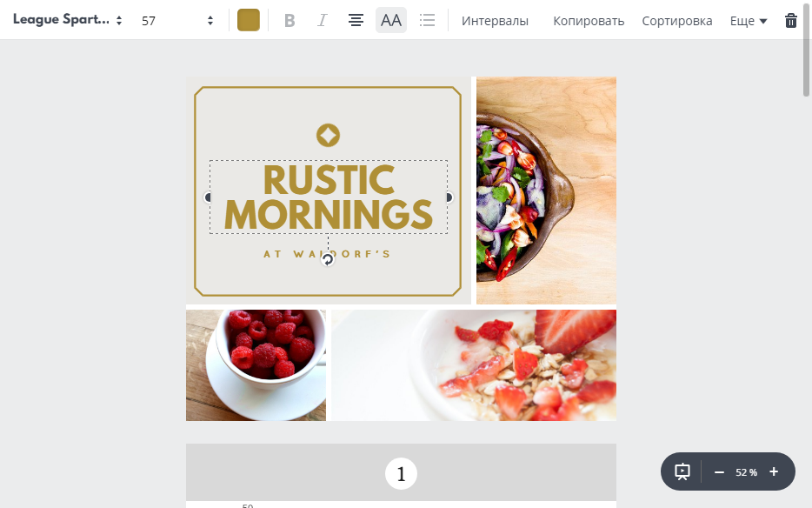Select the RUSTIC MORNINGS heading text

pos(329,197)
